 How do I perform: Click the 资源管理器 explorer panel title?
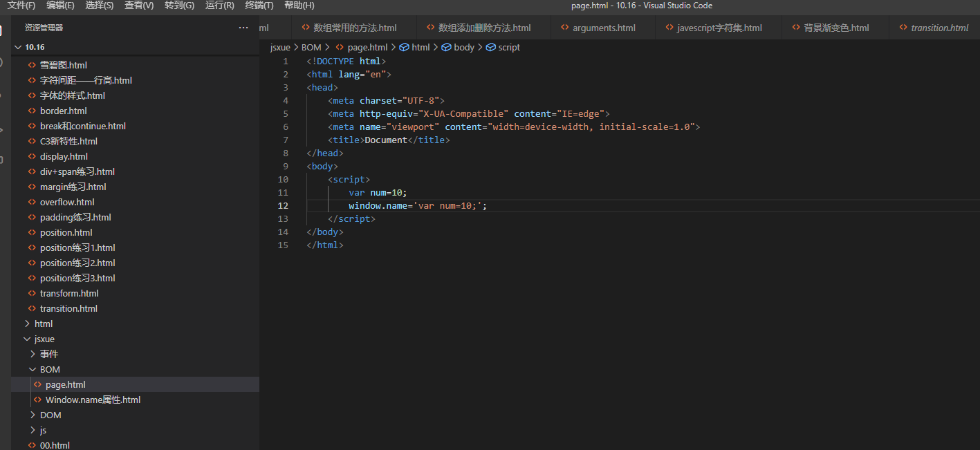click(x=44, y=28)
